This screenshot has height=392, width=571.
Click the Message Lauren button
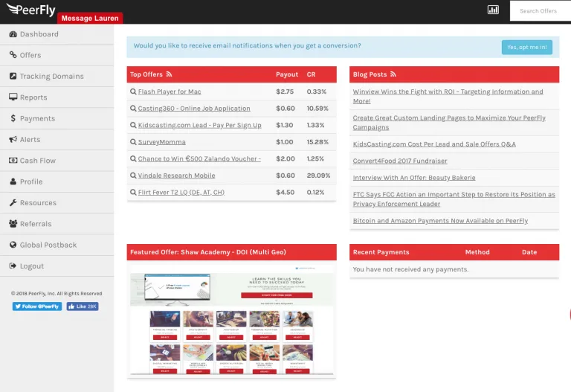(x=90, y=18)
